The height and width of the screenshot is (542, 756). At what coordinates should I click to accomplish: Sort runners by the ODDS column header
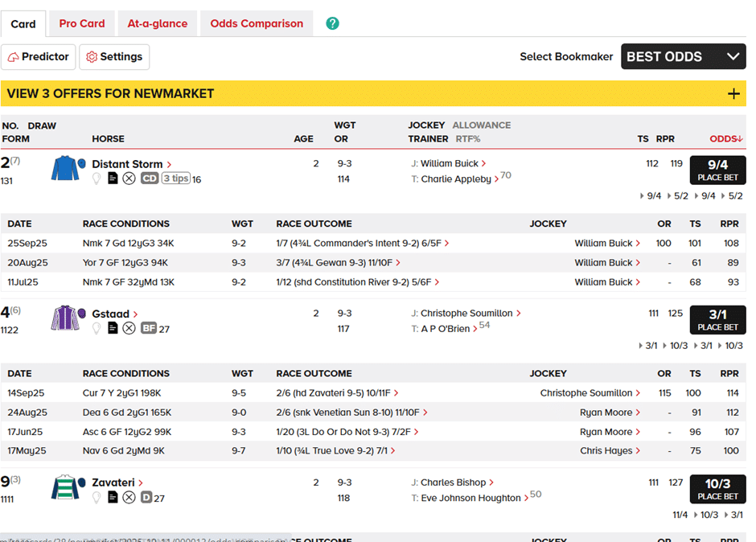coord(725,139)
